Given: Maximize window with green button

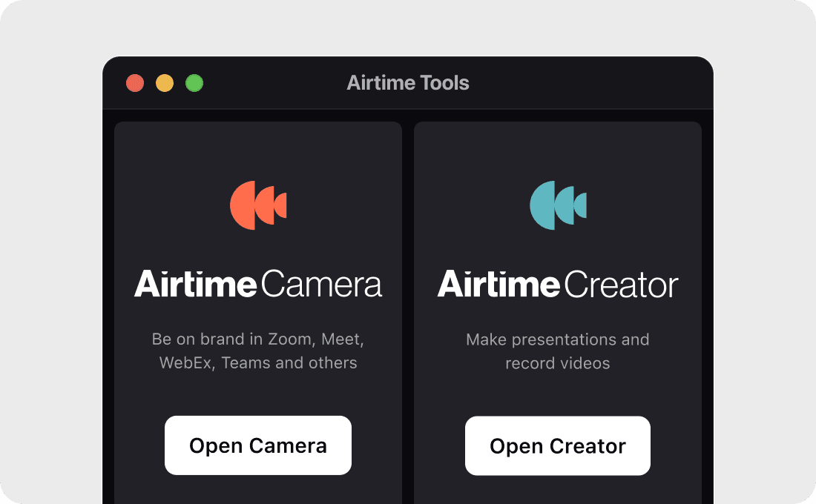Looking at the screenshot, I should click(x=194, y=83).
